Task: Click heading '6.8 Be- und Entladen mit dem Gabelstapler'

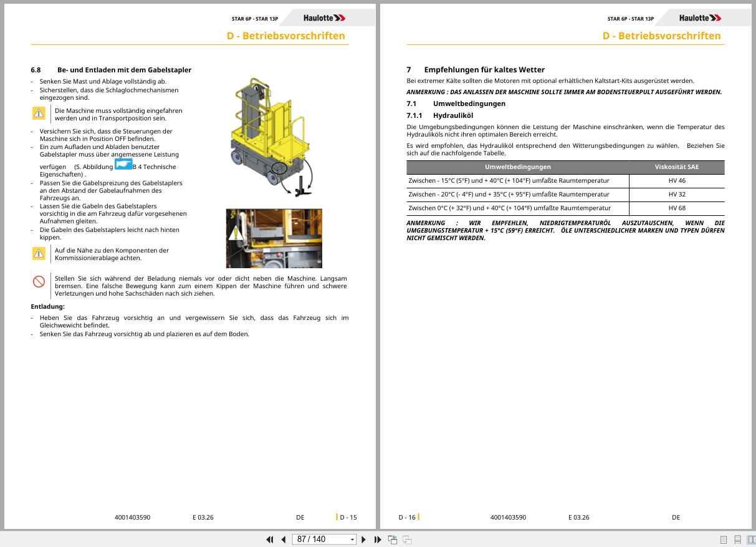Action: tap(111, 70)
